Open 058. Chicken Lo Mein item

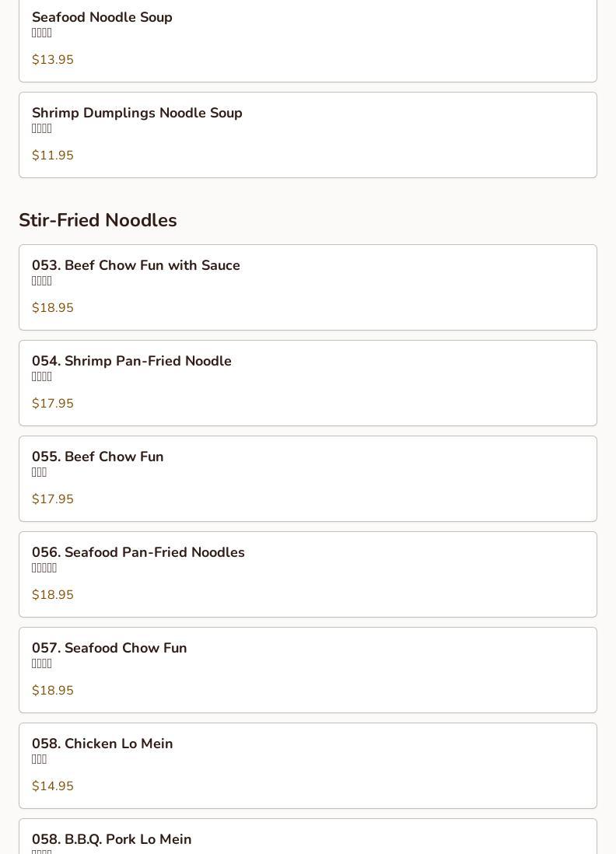[x=103, y=744]
